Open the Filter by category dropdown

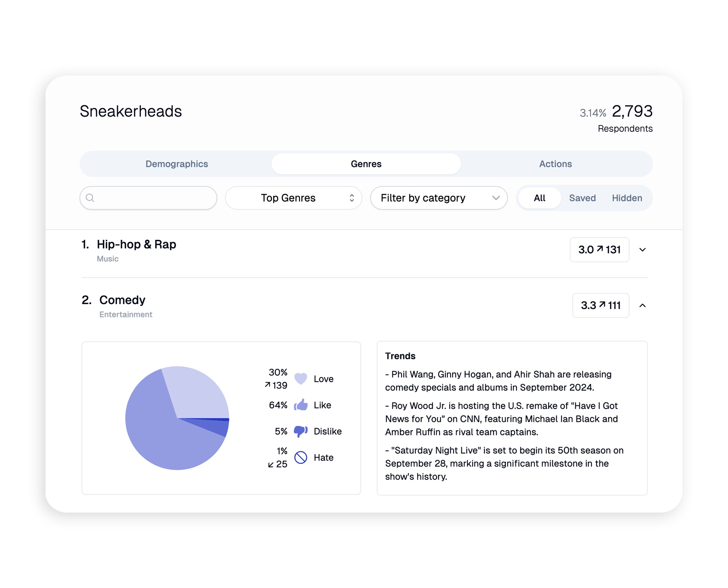pyautogui.click(x=439, y=198)
